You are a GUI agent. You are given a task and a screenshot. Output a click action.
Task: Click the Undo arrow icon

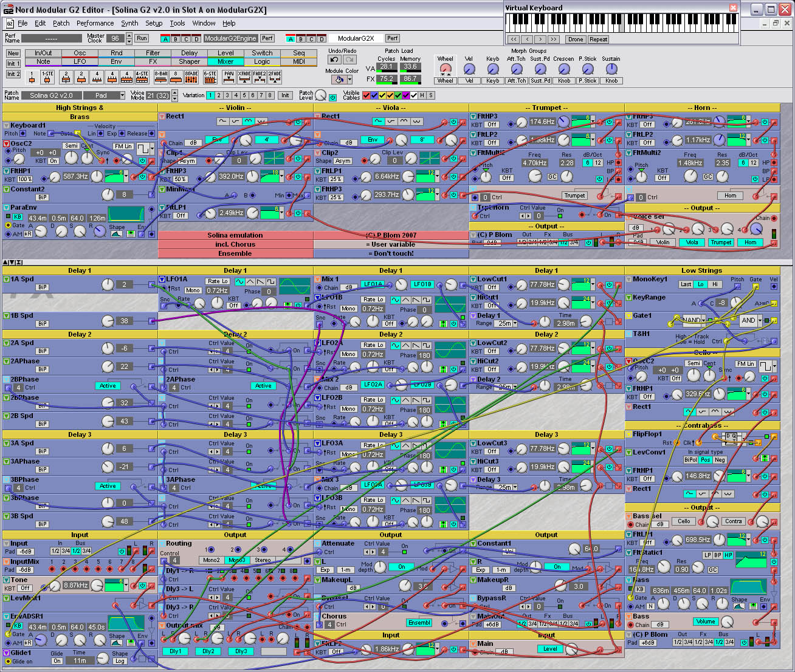(x=334, y=60)
